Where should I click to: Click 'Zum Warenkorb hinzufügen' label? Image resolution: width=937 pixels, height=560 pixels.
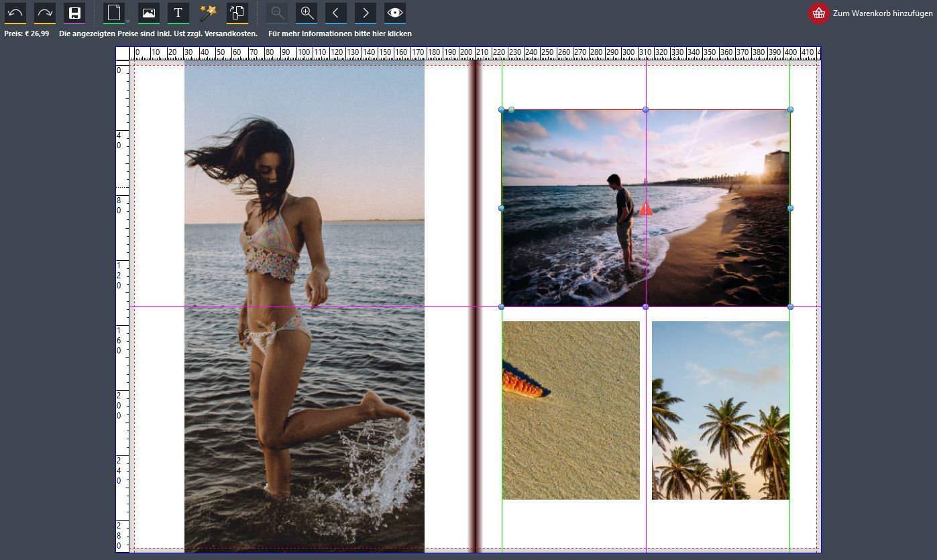883,13
